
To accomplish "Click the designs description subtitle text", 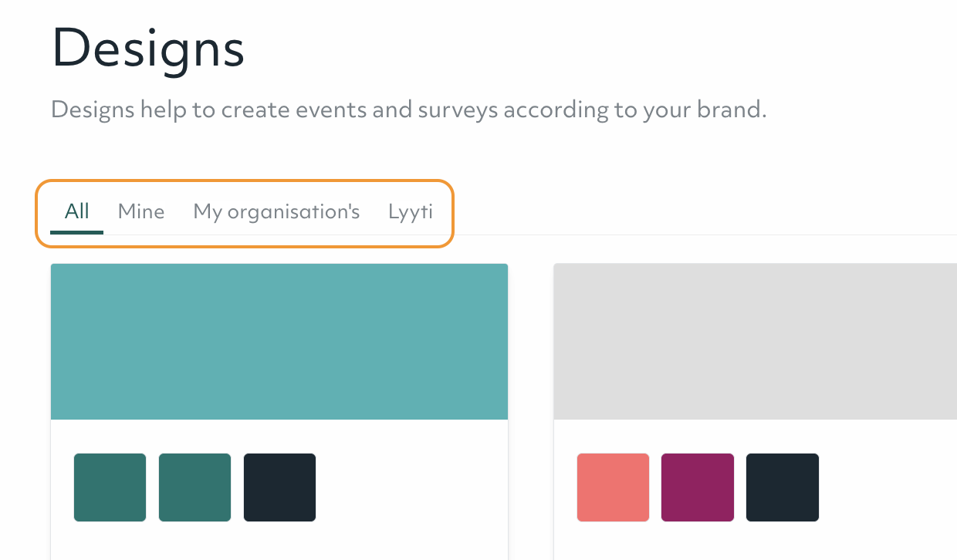I will tap(408, 110).
